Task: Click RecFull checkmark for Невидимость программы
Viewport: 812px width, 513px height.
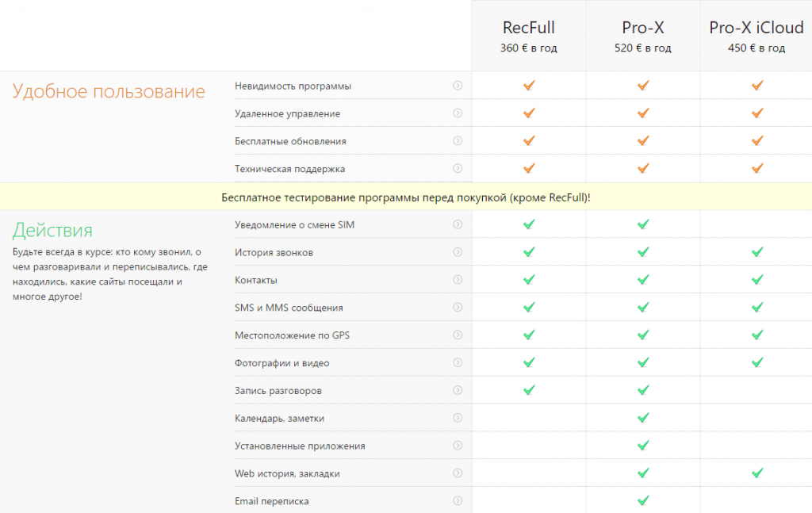Action: tap(529, 86)
